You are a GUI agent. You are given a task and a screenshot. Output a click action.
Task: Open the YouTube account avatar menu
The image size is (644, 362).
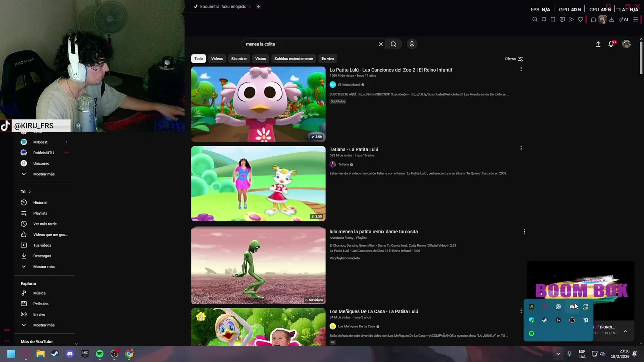point(626,44)
